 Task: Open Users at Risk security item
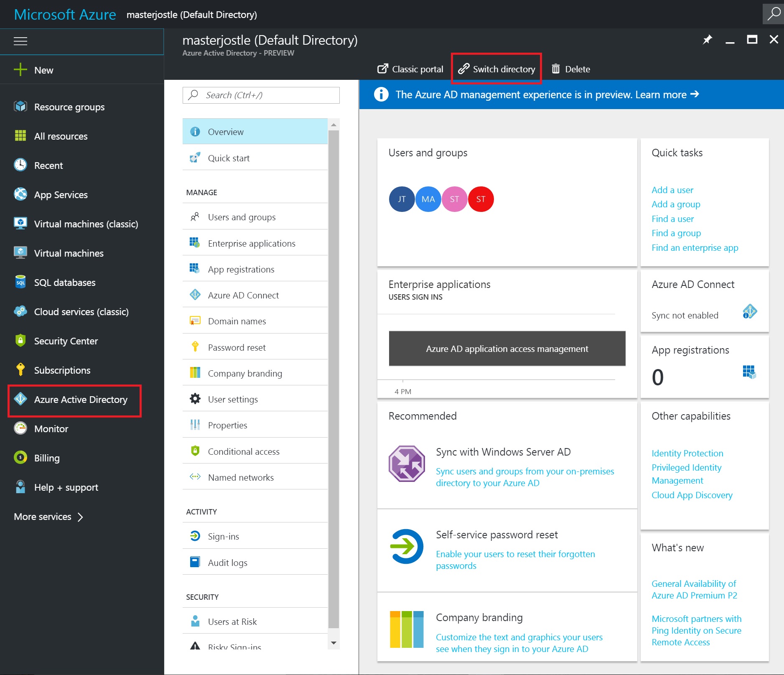255,622
